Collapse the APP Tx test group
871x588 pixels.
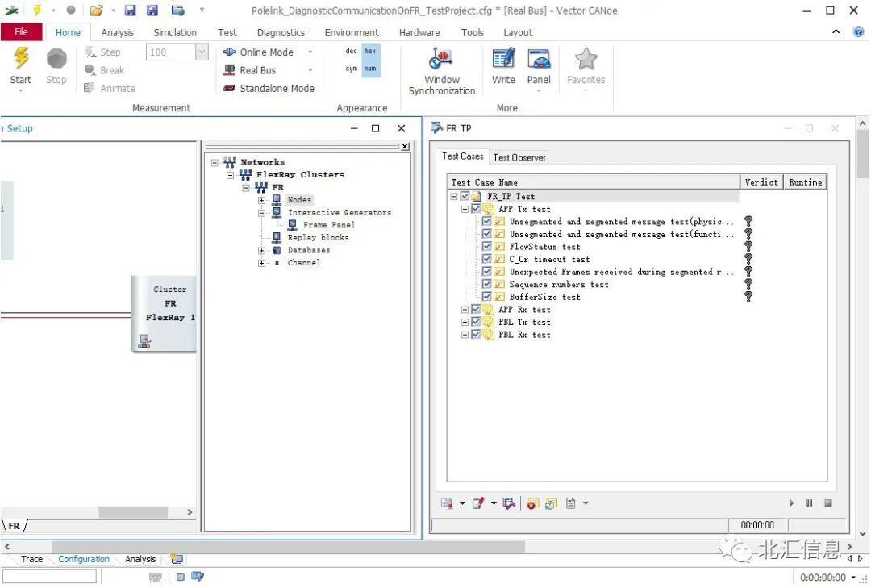[465, 209]
